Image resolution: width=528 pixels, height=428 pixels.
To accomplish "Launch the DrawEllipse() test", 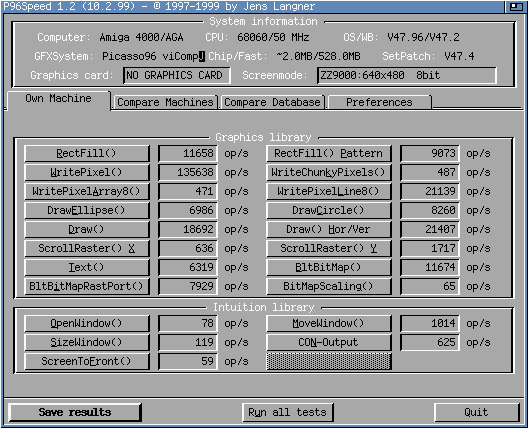I will [x=87, y=210].
